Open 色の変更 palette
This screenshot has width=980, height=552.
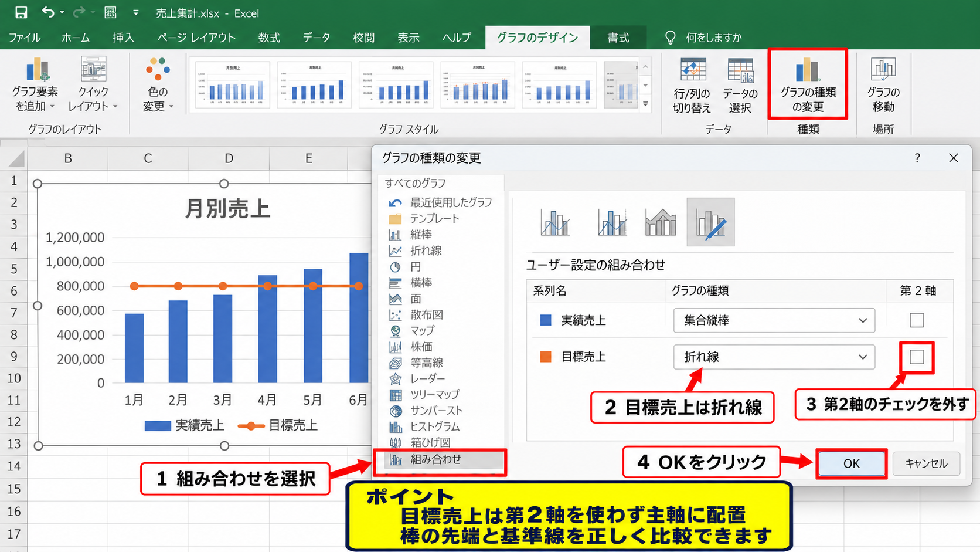click(158, 84)
